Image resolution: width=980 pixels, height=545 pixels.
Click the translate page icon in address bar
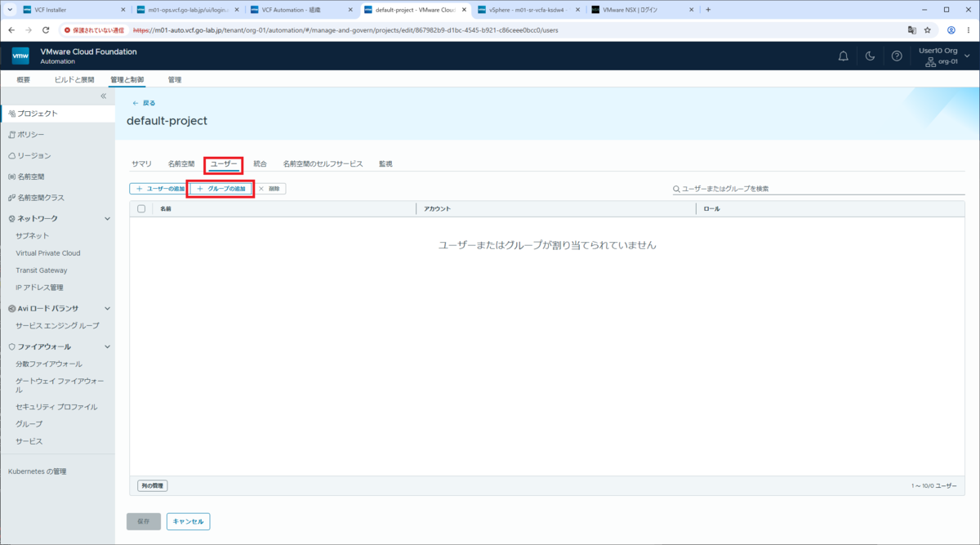click(x=912, y=29)
